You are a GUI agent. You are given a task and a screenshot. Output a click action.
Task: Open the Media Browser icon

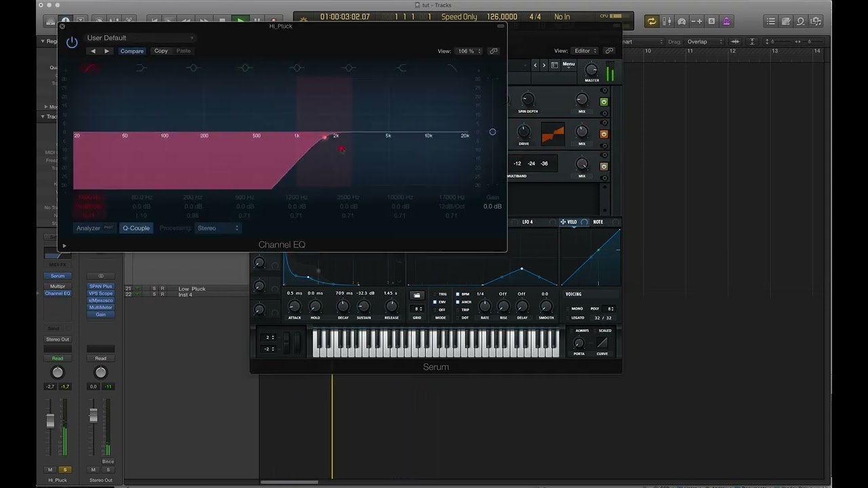click(815, 21)
